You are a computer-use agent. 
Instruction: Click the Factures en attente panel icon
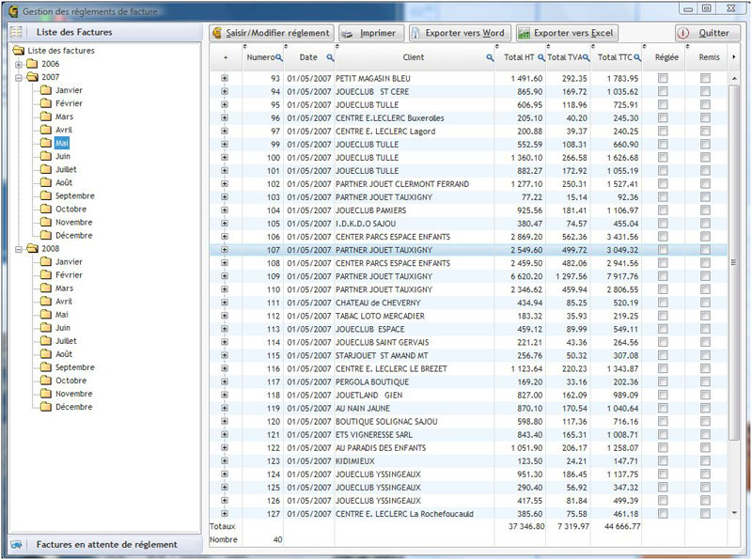click(x=16, y=545)
